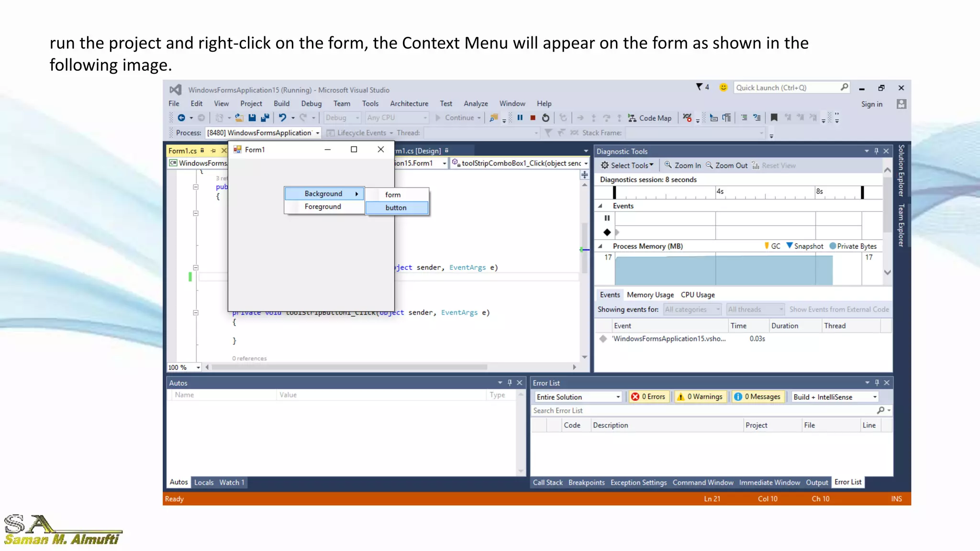Close the Diagnostic Tools panel
Screen dimensions: 980x551
(886, 151)
